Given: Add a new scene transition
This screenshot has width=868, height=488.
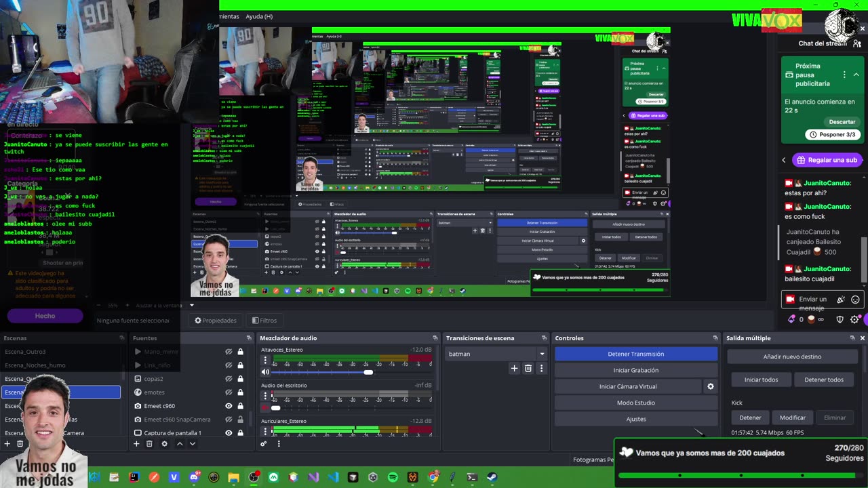Looking at the screenshot, I should click(514, 369).
